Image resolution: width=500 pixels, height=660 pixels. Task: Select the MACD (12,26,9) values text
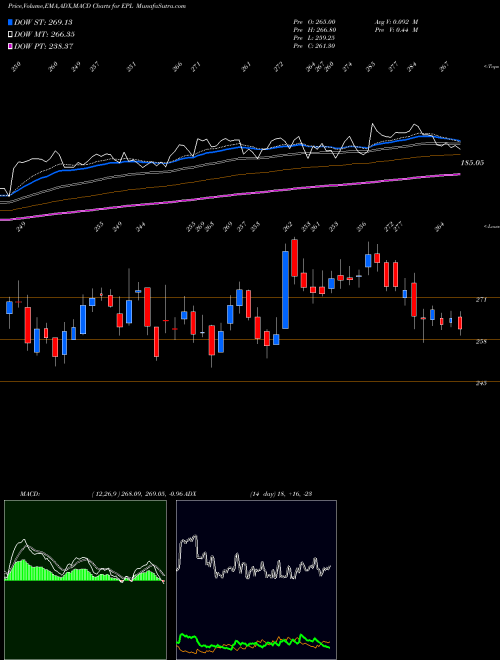(137, 494)
